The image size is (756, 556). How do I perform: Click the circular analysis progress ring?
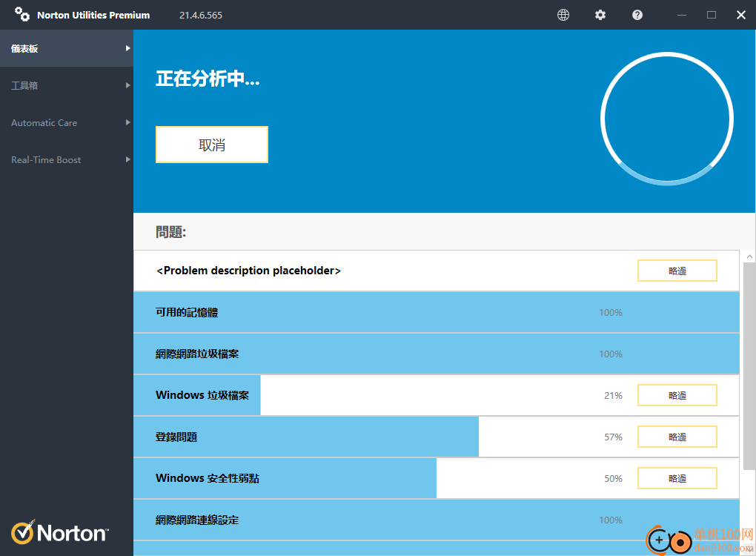coord(667,119)
